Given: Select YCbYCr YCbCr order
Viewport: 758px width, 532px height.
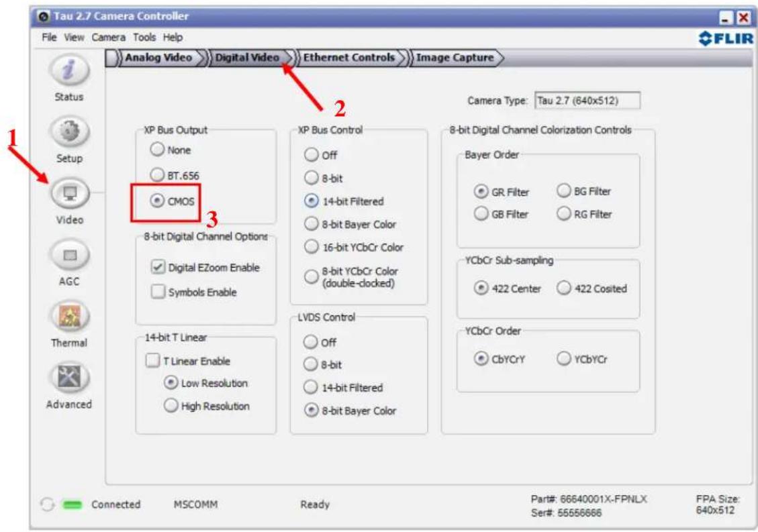Looking at the screenshot, I should (583, 359).
